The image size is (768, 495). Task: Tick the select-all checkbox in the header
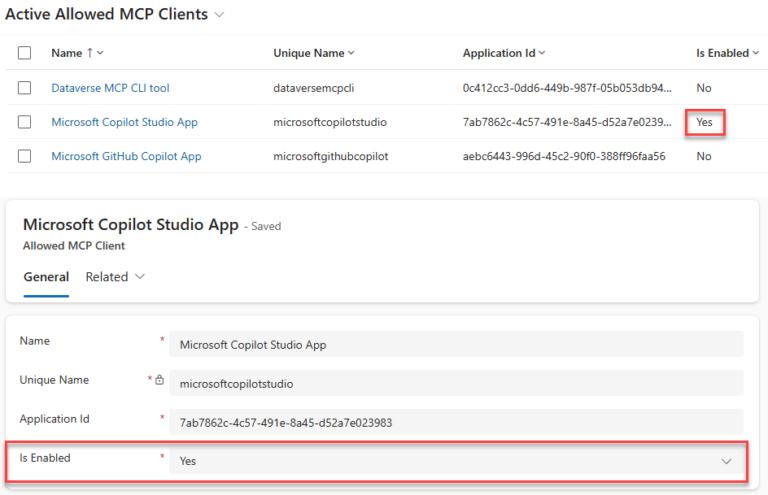24,53
